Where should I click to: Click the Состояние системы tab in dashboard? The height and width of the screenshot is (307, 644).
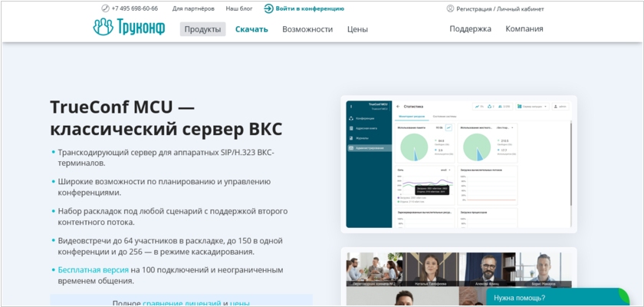point(446,117)
